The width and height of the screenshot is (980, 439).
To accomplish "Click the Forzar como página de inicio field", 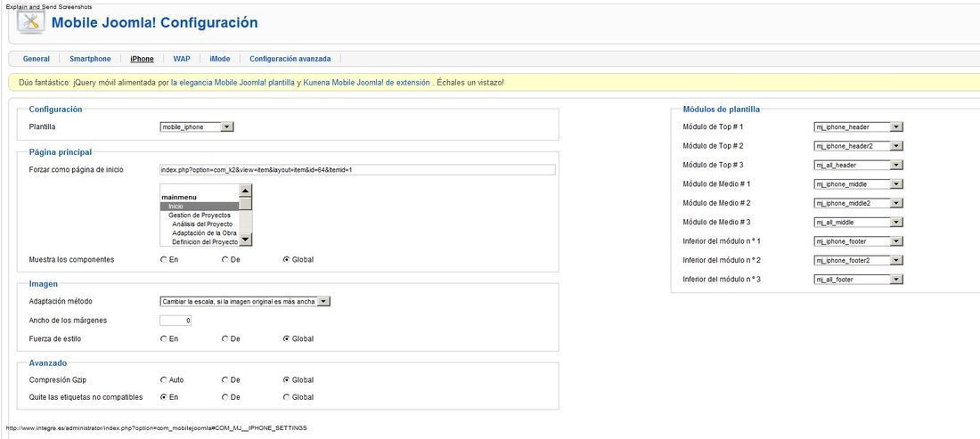I will 357,170.
